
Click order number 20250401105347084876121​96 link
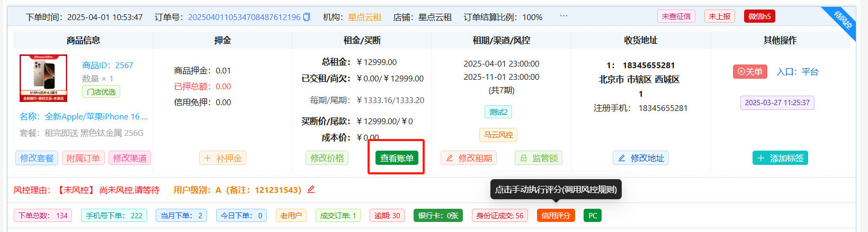tap(244, 17)
